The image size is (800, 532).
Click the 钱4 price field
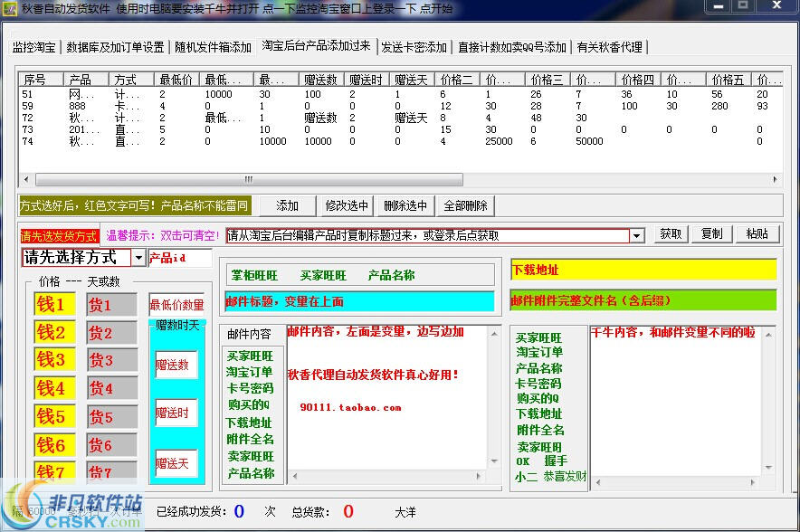point(54,388)
